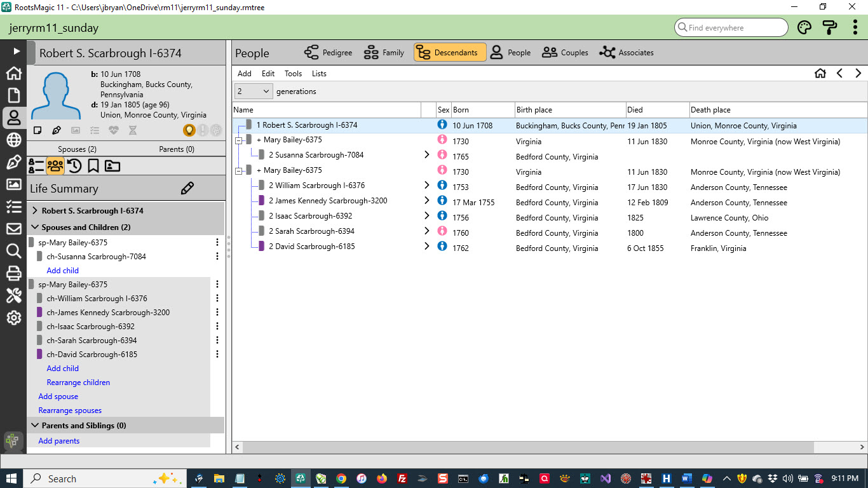The image size is (868, 488).
Task: Collapse the Spouses and Children section
Action: tap(35, 227)
